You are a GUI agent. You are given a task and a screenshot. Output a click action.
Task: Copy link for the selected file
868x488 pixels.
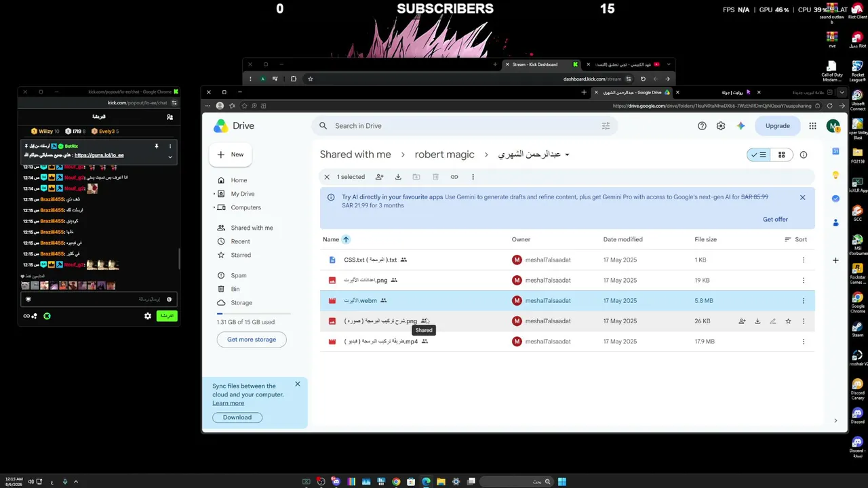click(454, 177)
